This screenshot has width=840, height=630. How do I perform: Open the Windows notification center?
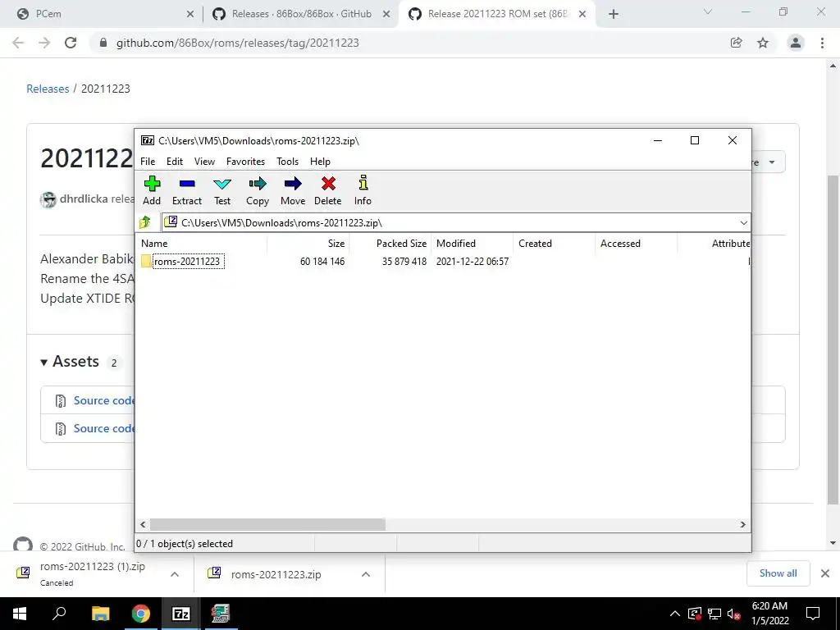coord(813,614)
